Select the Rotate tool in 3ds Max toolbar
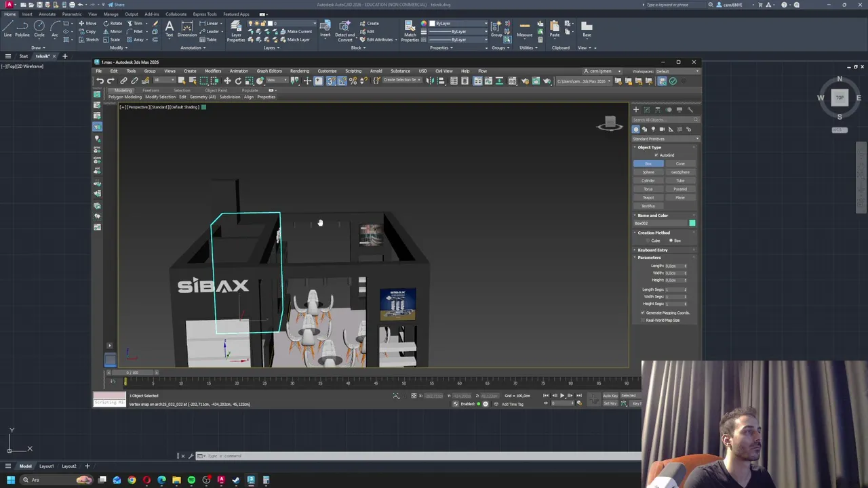 click(238, 81)
